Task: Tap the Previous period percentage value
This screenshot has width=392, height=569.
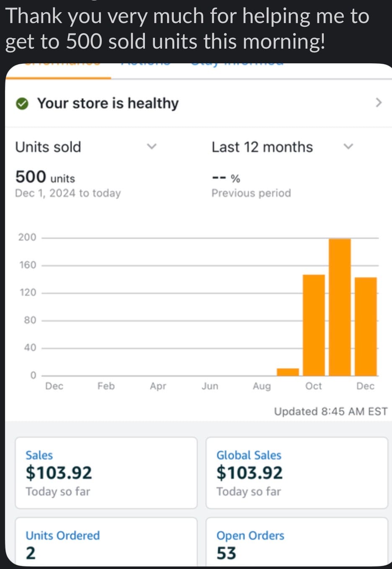Action: click(226, 178)
